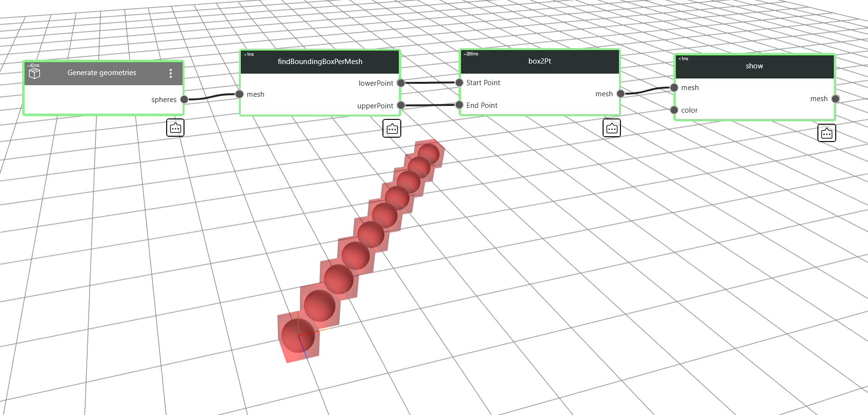Select the top-most red sphere in the row
This screenshot has width=868, height=415.
(429, 154)
